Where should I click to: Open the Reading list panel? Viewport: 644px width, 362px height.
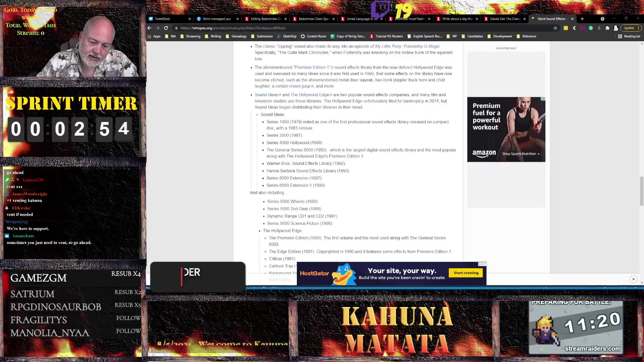click(x=629, y=36)
